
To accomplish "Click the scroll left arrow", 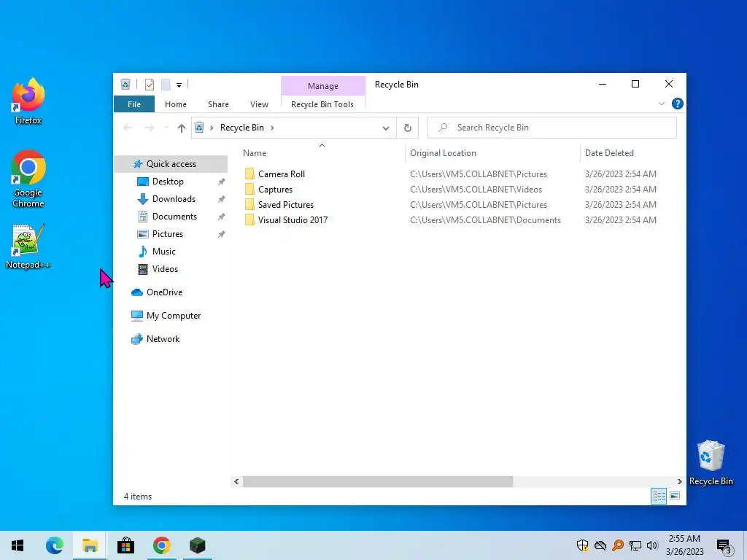I will point(236,481).
